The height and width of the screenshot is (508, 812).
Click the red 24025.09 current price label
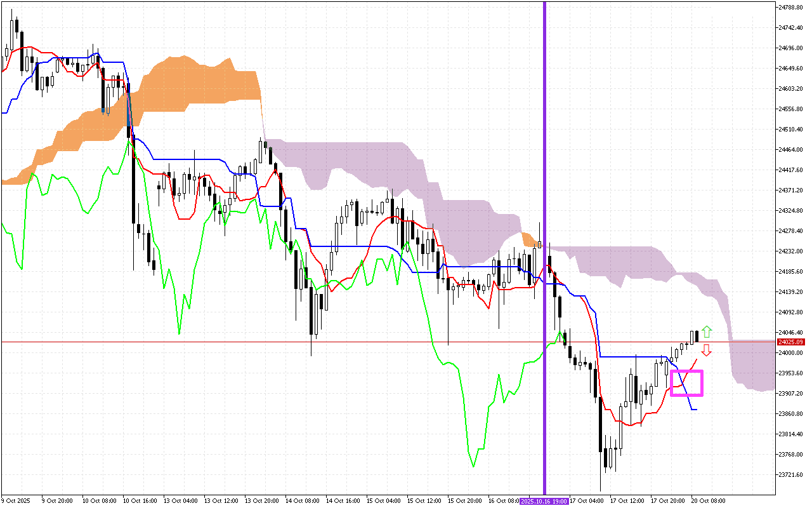pyautogui.click(x=790, y=342)
